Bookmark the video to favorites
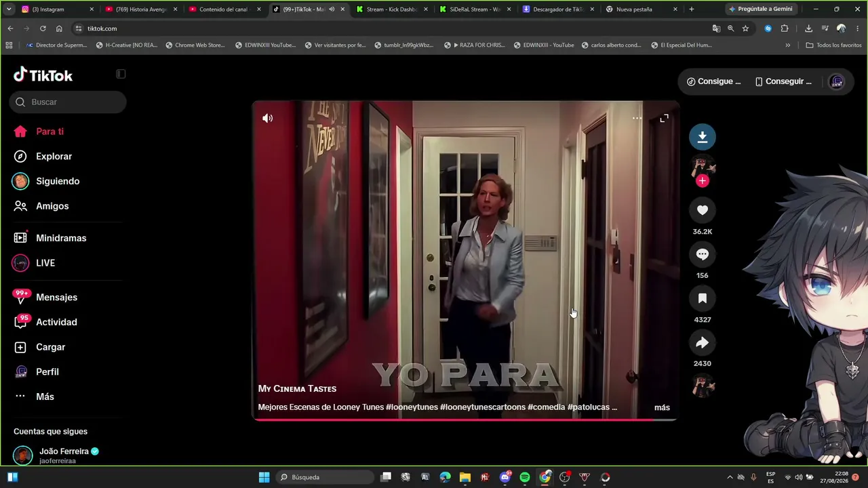This screenshot has height=488, width=868. tap(703, 298)
